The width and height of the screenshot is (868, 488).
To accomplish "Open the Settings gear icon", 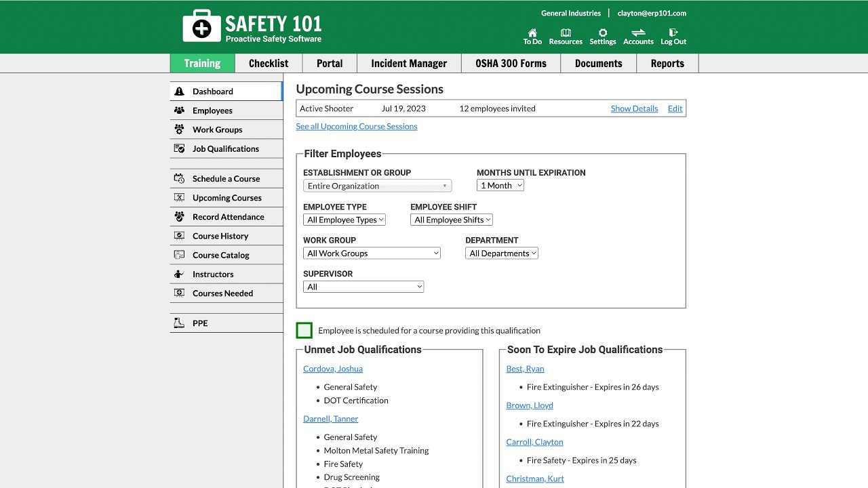I will click(602, 33).
